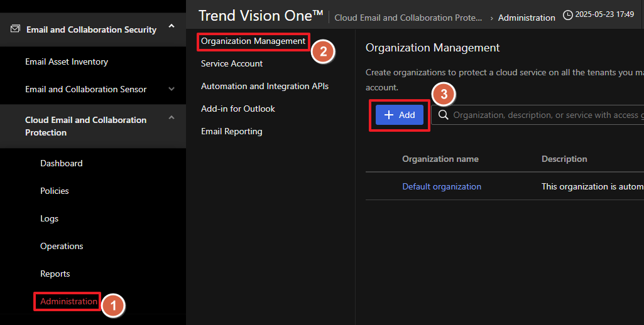Viewport: 644px width, 325px height.
Task: Select Administration in the sidebar
Action: click(68, 301)
